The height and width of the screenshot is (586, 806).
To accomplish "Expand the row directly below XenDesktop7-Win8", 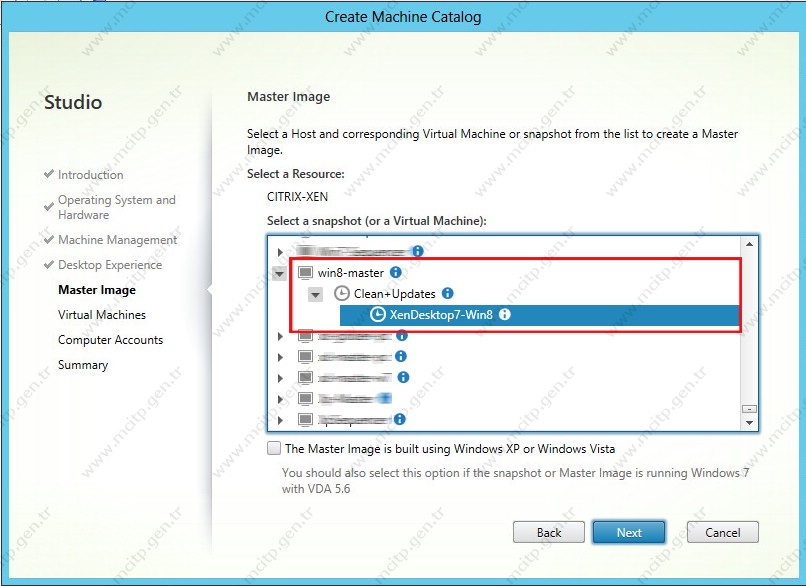I will 280,336.
